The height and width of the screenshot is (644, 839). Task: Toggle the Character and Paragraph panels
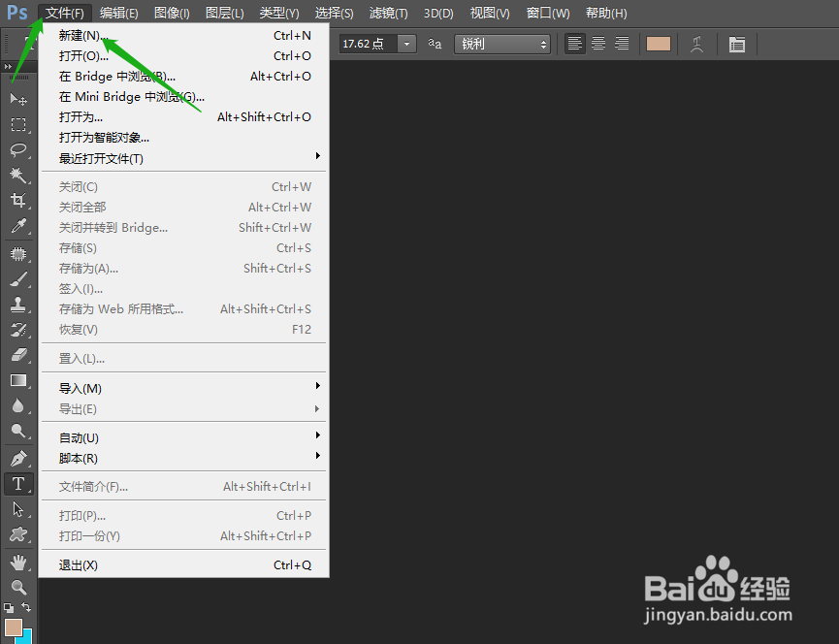(737, 44)
